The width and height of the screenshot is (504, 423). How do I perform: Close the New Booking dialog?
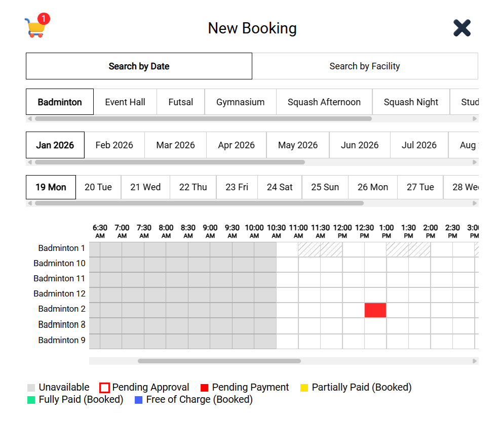click(462, 28)
